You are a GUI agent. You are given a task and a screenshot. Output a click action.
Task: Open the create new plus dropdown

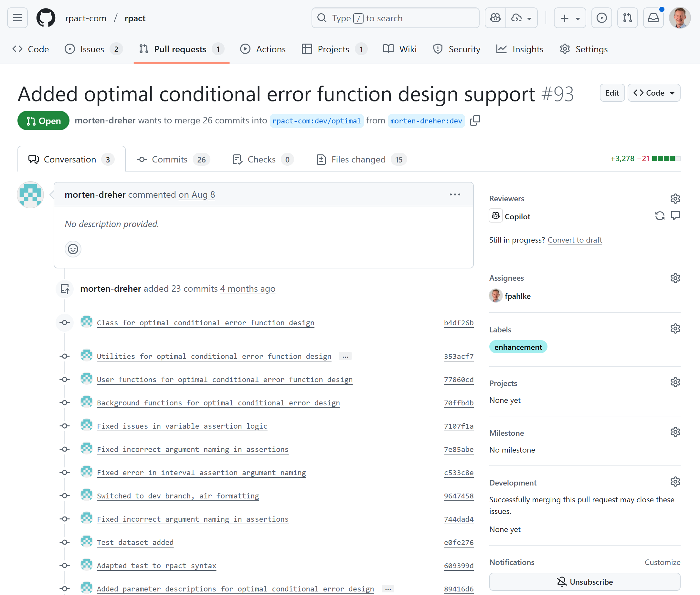coord(570,18)
